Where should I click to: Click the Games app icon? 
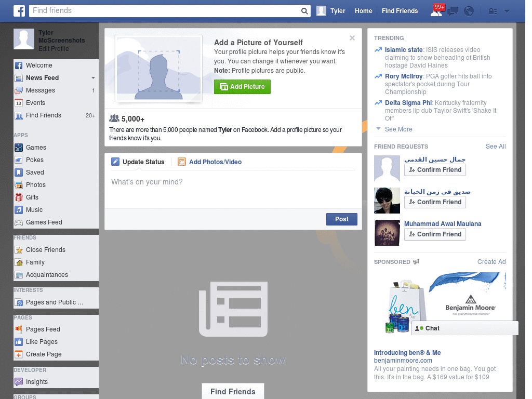pyautogui.click(x=19, y=148)
